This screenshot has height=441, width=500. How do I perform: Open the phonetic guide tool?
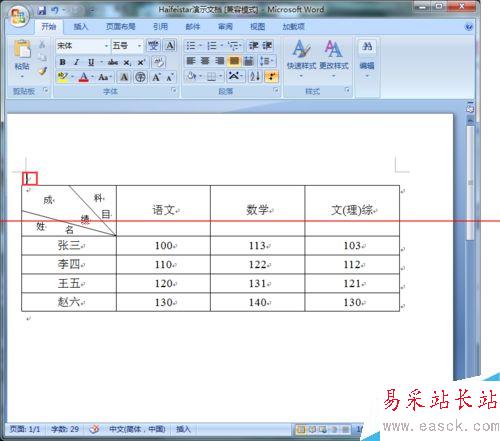[153, 45]
